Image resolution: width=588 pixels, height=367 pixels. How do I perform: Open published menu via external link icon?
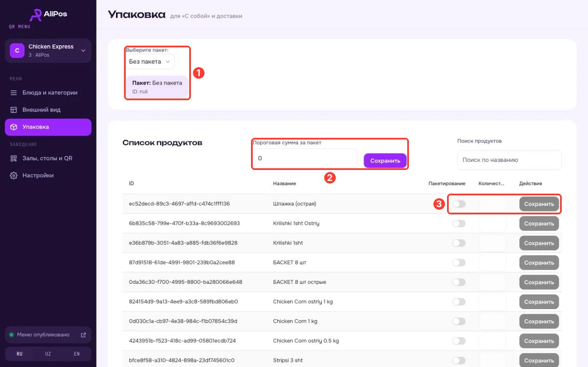pyautogui.click(x=83, y=335)
